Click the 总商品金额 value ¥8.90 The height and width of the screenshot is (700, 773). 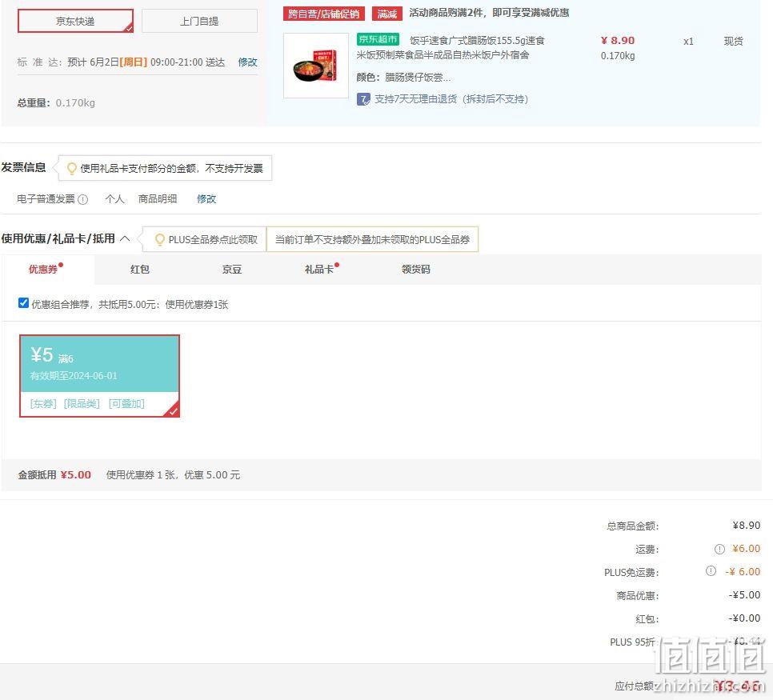point(747,526)
